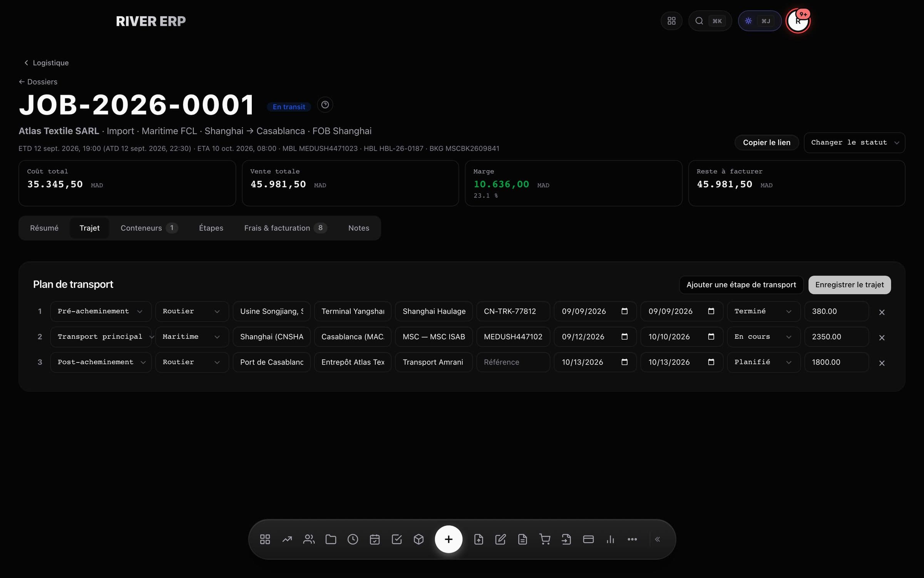Edit the 1800.00 cost field

click(x=837, y=362)
